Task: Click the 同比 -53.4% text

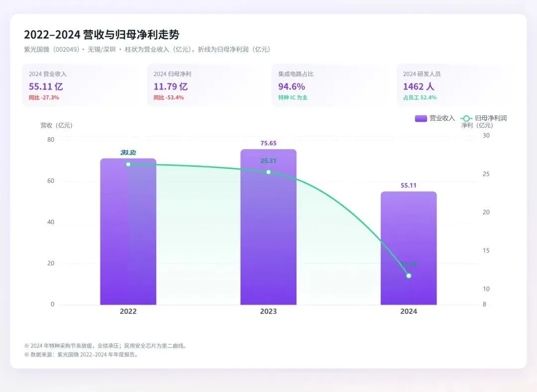Action: click(169, 97)
